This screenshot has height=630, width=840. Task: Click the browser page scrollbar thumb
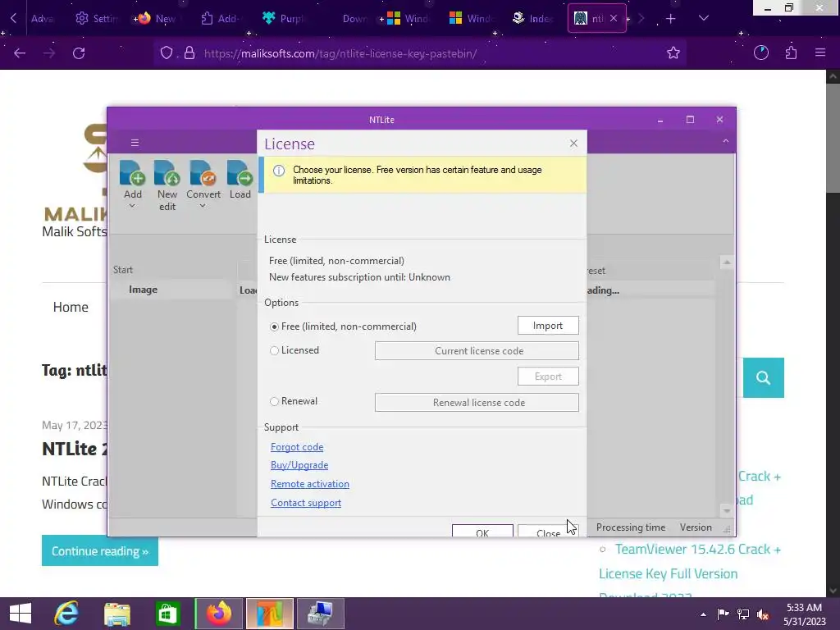tap(833, 137)
